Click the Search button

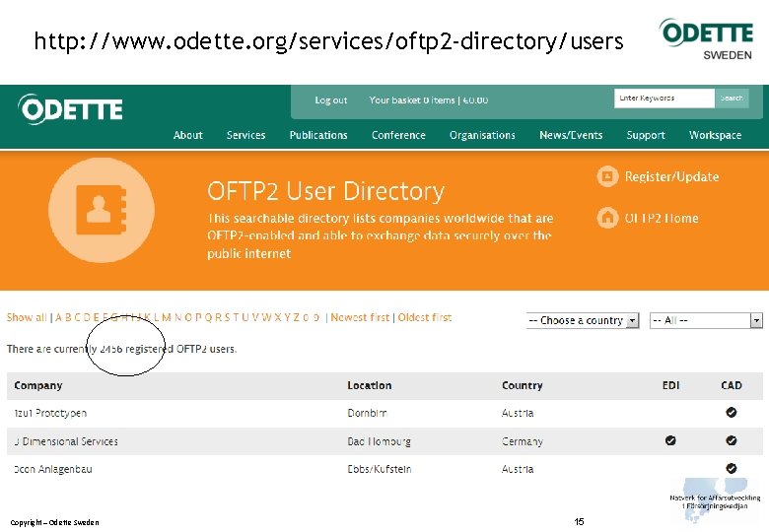[732, 98]
